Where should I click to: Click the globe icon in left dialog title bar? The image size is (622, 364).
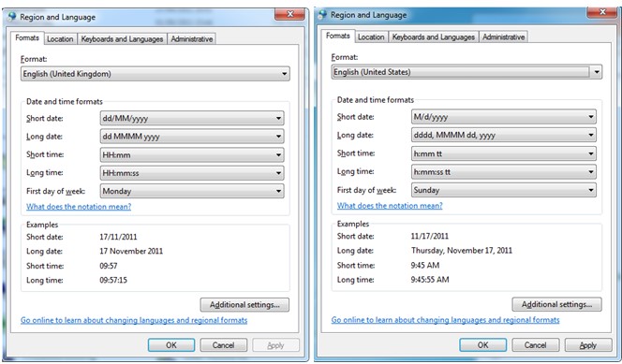[x=12, y=17]
